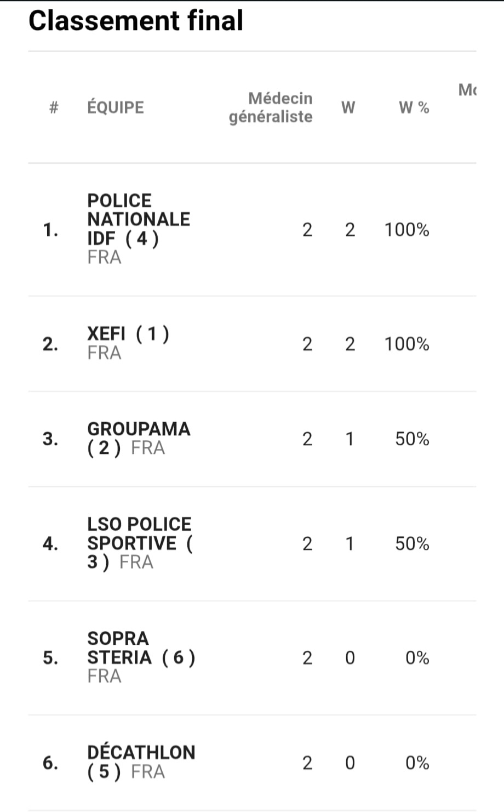Click the 100% win rate for XEFI
Image resolution: width=504 pixels, height=812 pixels.
(406, 344)
